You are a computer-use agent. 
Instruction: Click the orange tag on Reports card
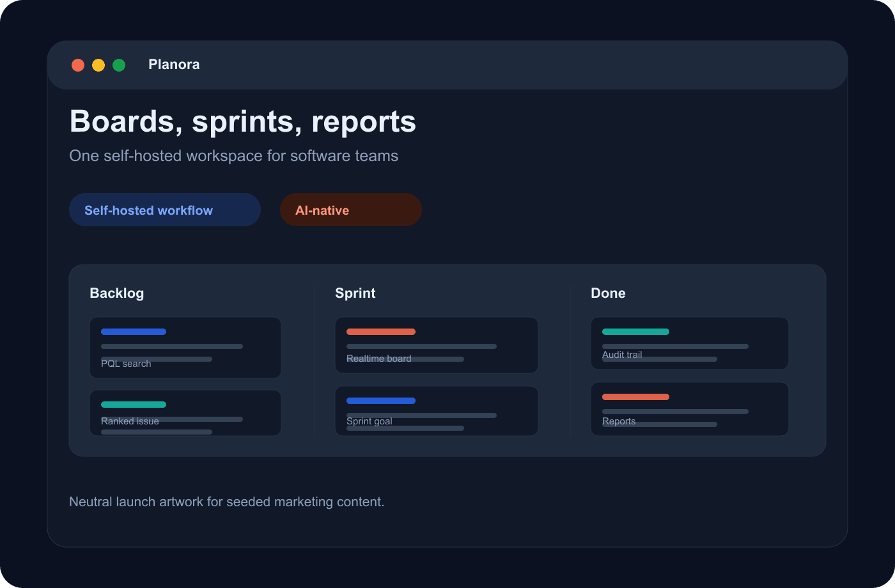(635, 397)
